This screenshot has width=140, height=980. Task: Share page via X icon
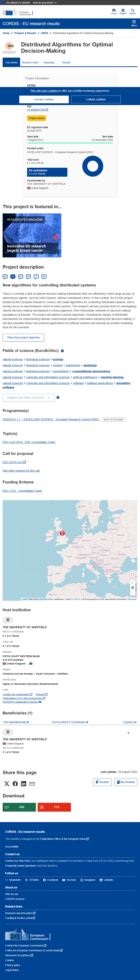tap(7, 783)
